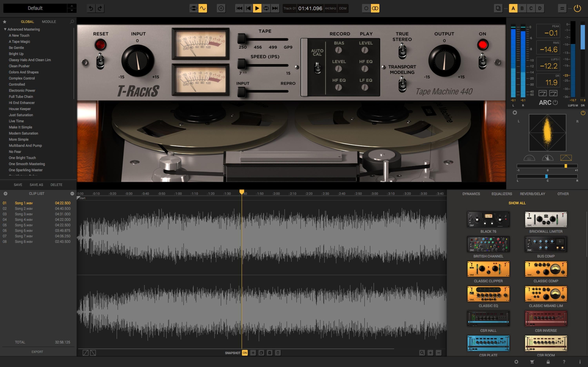Switch to the MODULE tab in the preset browser
The image size is (588, 367).
(49, 21)
